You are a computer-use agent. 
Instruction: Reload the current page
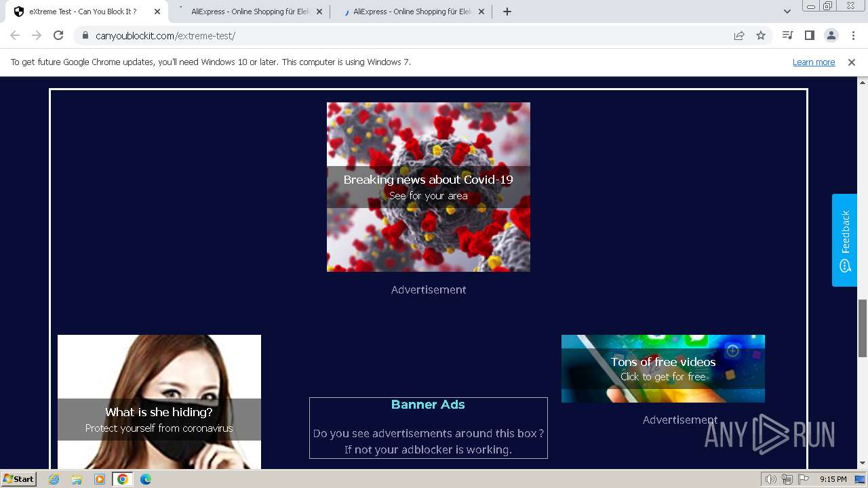[58, 35]
